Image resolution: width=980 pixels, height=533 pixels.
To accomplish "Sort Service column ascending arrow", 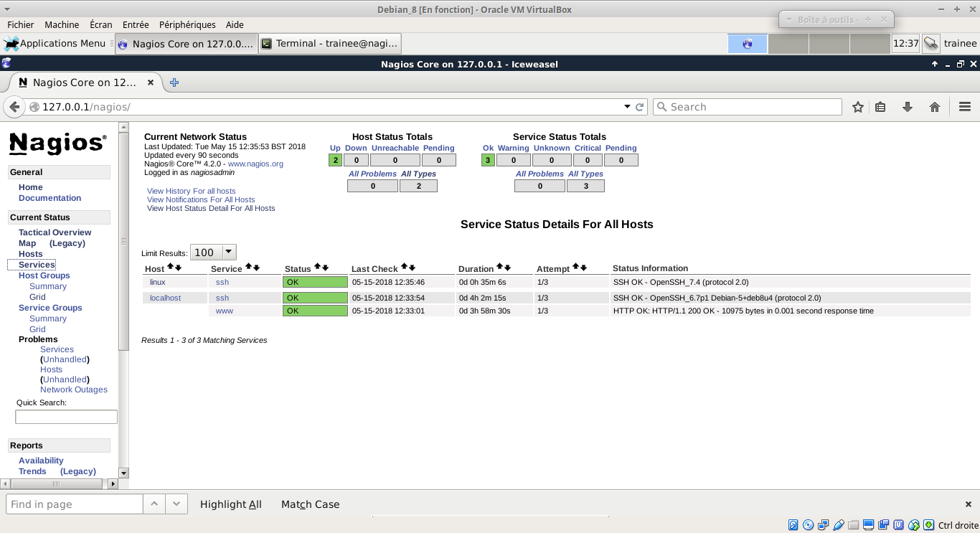I will click(x=249, y=268).
